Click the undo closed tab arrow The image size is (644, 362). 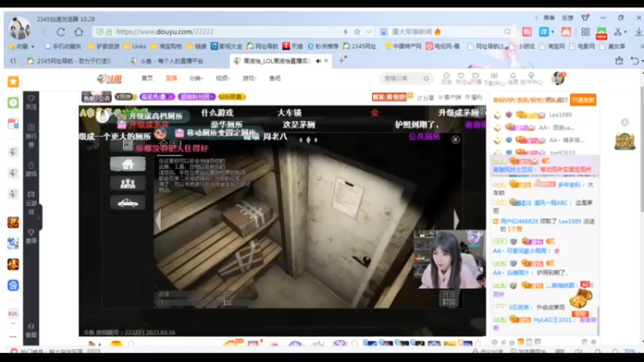click(x=634, y=61)
